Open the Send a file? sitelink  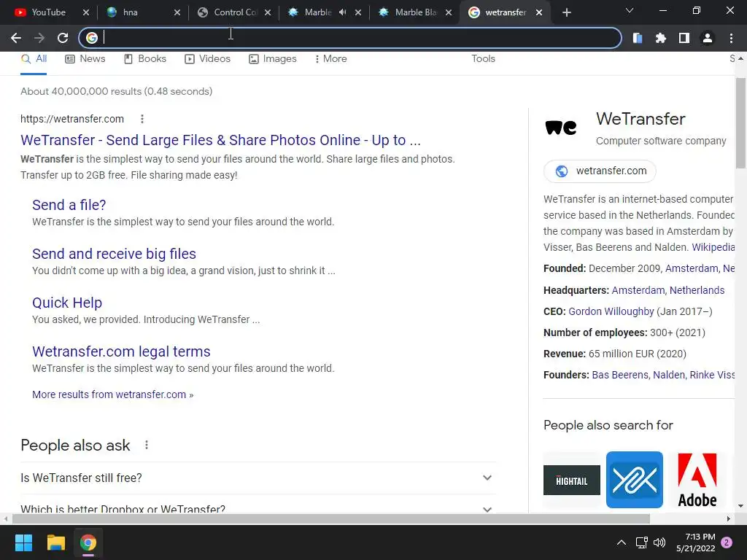69,205
